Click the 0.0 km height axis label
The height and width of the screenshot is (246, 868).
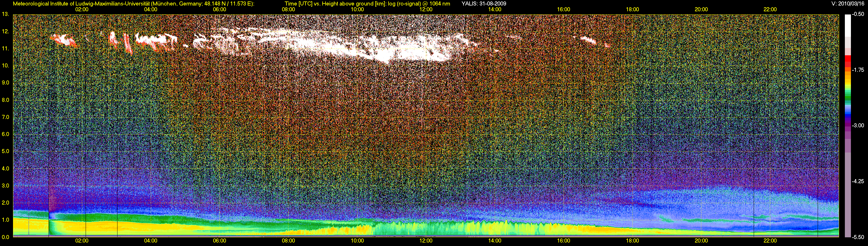(5, 237)
